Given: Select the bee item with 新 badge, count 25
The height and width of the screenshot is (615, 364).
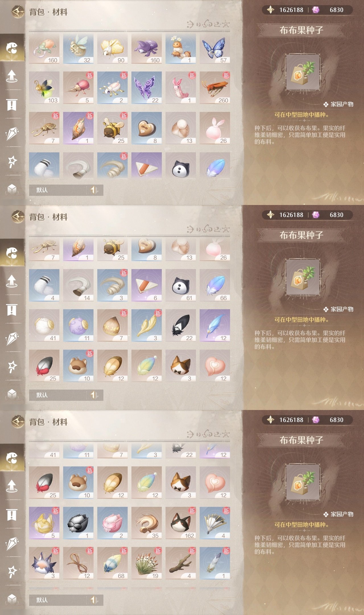Looking at the screenshot, I should tap(112, 128).
